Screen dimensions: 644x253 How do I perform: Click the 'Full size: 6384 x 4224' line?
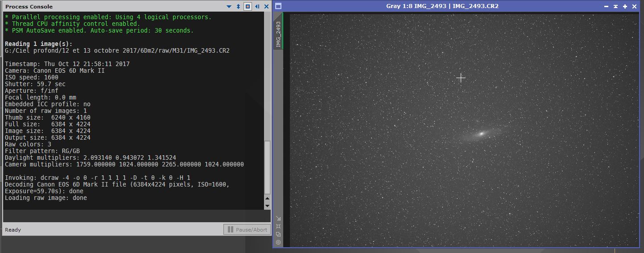[47, 124]
